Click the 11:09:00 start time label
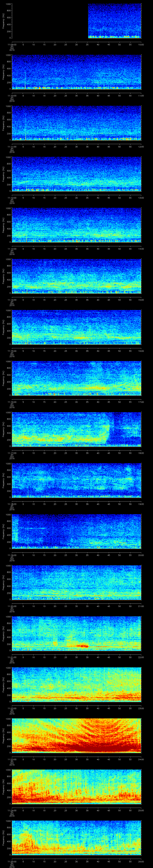The height and width of the screenshot is (868, 153). pos(12,44)
